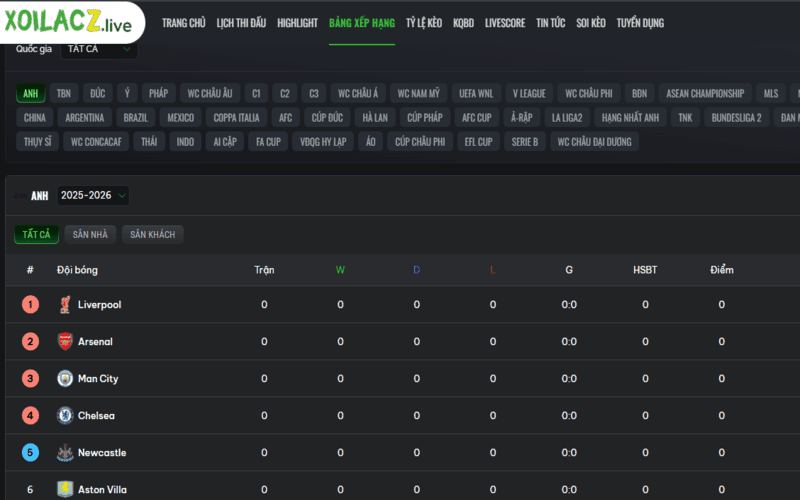Image resolution: width=800 pixels, height=500 pixels.
Task: Select THỤY SĨ league button
Action: [37, 142]
